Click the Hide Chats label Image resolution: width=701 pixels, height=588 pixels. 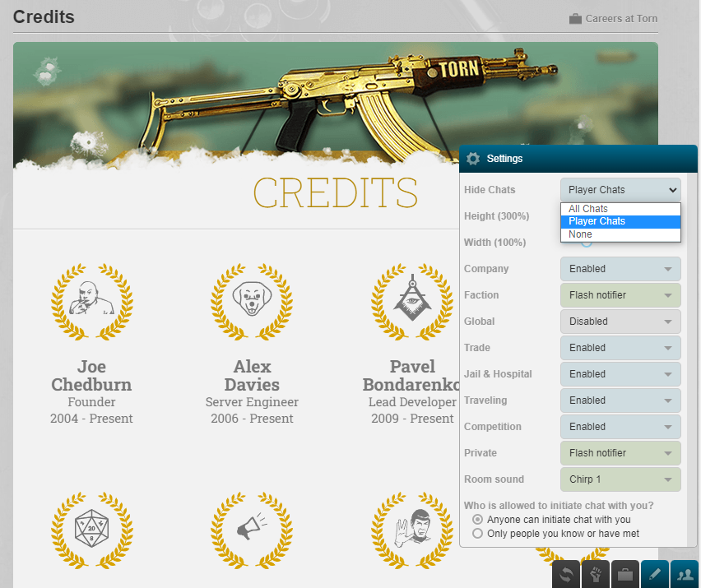pos(490,190)
